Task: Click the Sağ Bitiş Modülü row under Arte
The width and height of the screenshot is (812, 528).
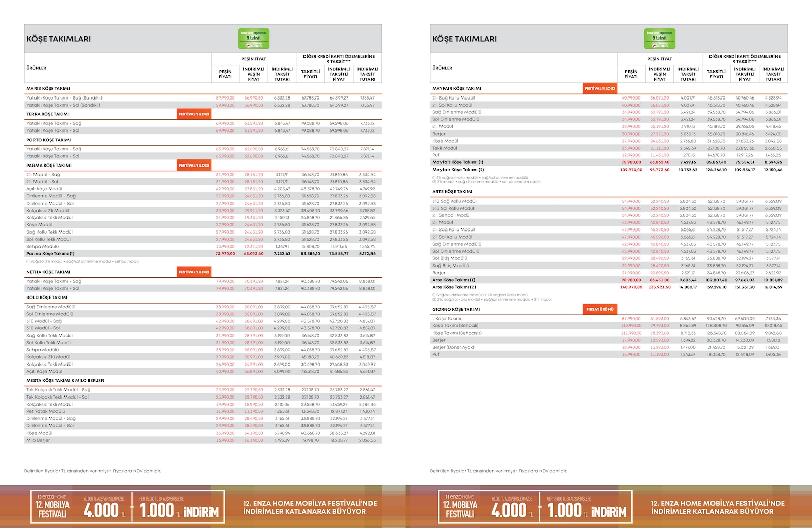Action: coord(609,266)
